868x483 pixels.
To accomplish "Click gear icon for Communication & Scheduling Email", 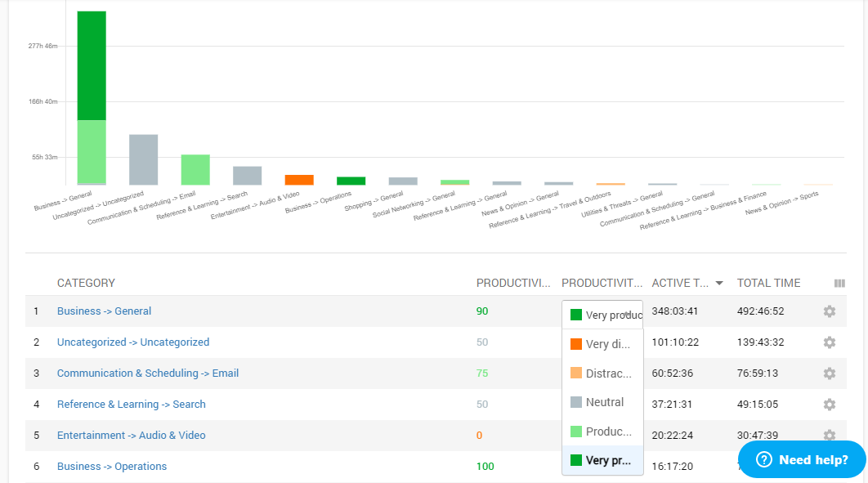I will [829, 373].
